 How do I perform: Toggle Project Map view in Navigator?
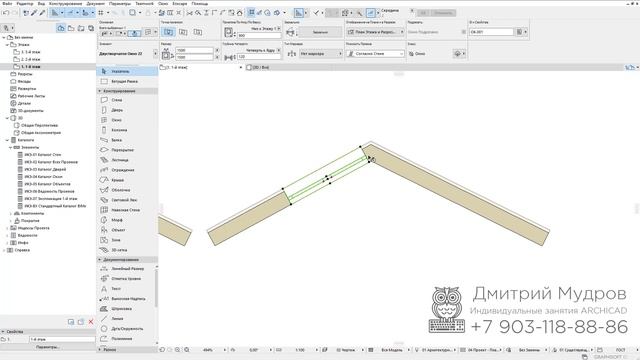pyautogui.click(x=61, y=28)
